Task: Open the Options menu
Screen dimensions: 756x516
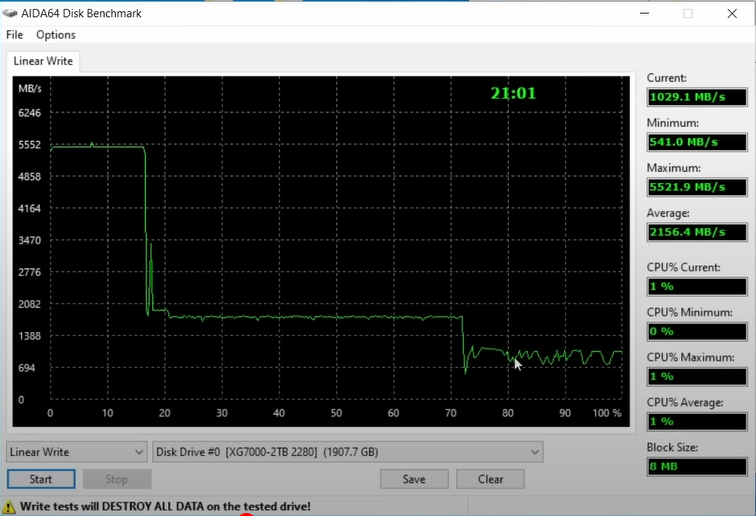Action: pyautogui.click(x=55, y=35)
